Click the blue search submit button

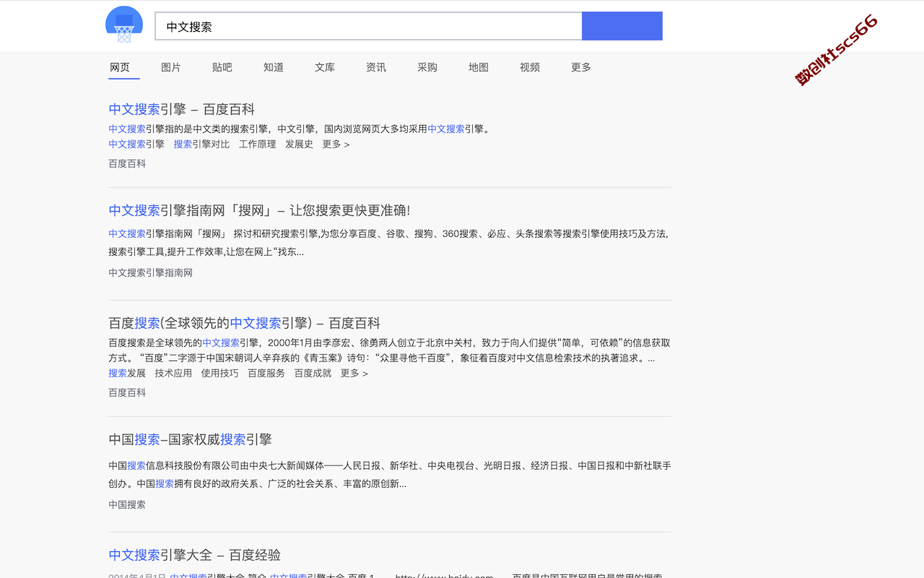pos(622,26)
